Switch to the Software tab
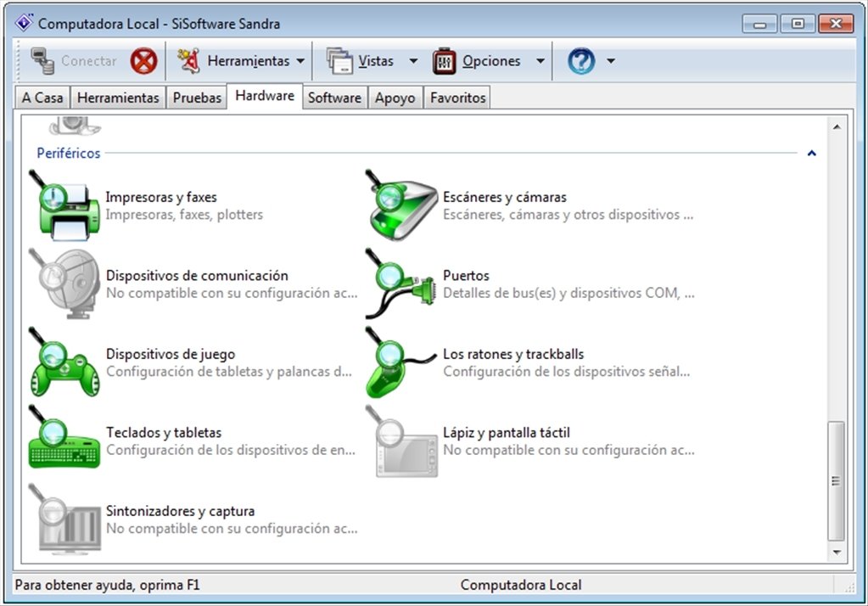This screenshot has width=868, height=606. tap(334, 98)
